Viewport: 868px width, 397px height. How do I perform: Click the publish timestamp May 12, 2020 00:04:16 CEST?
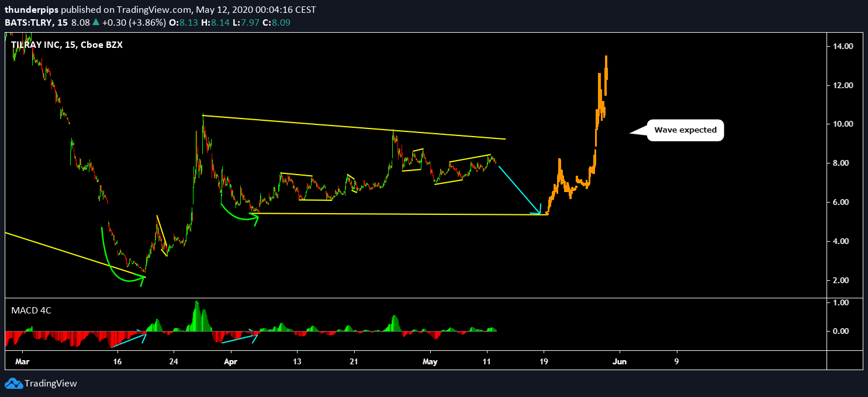pos(257,10)
